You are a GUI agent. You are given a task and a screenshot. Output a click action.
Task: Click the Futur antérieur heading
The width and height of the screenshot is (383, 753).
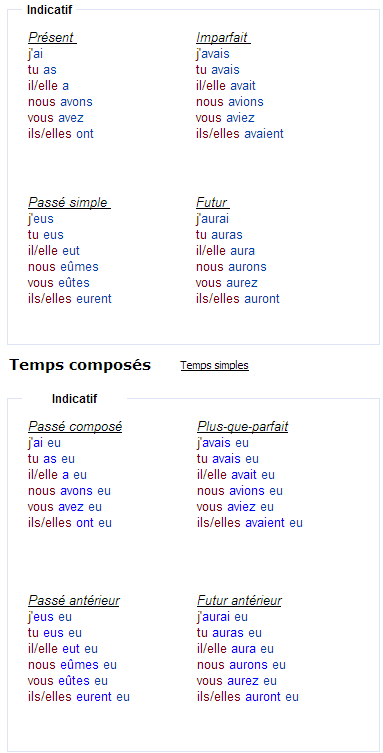239,600
